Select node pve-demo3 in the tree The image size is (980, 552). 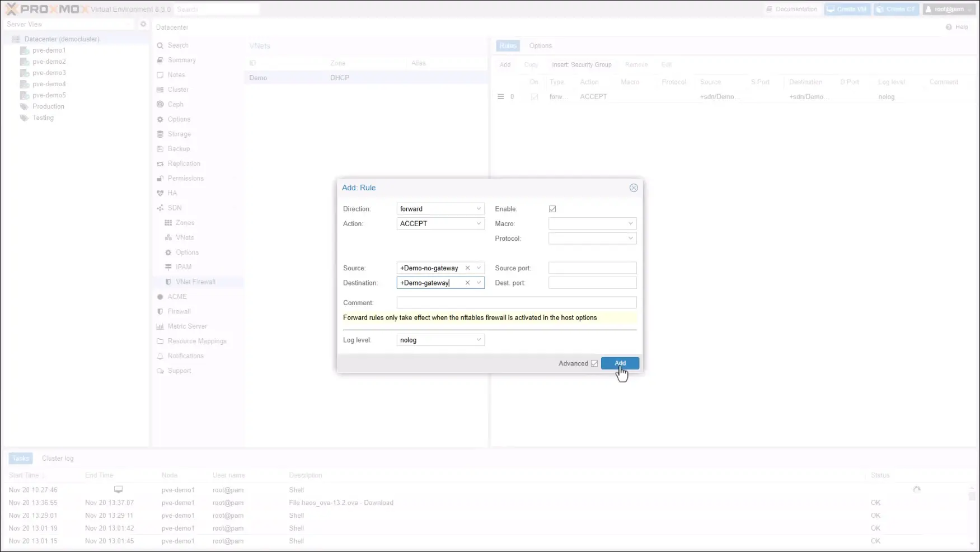pyautogui.click(x=49, y=73)
